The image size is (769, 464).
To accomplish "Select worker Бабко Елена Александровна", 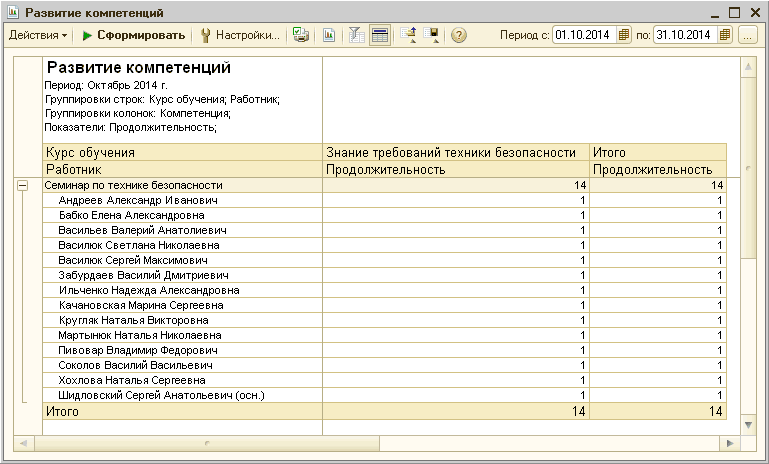I will point(182,215).
